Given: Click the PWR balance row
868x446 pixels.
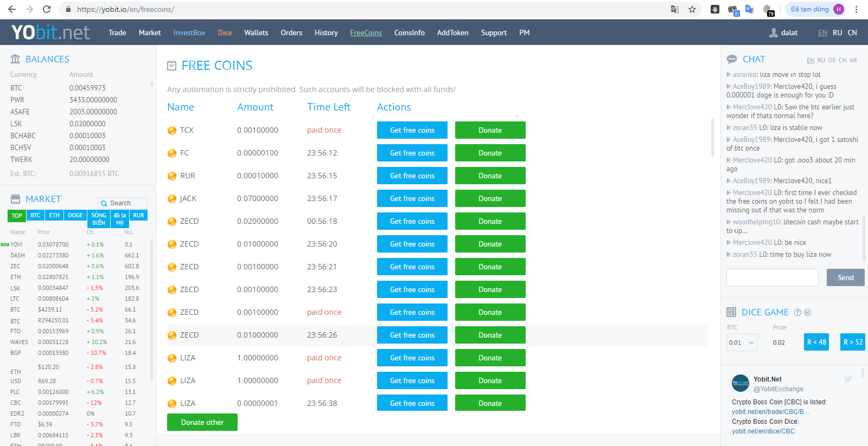Looking at the screenshot, I should pyautogui.click(x=78, y=100).
